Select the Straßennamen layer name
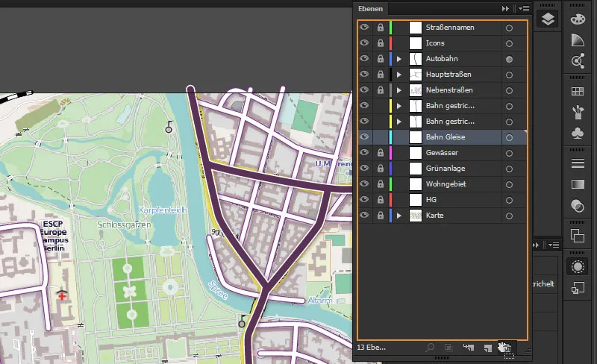The height and width of the screenshot is (364, 597). (x=450, y=28)
